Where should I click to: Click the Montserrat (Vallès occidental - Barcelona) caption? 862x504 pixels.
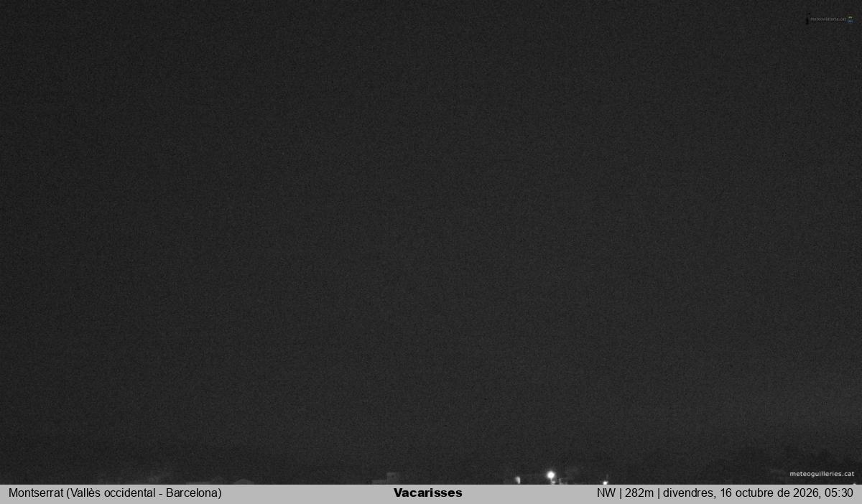pos(115,493)
